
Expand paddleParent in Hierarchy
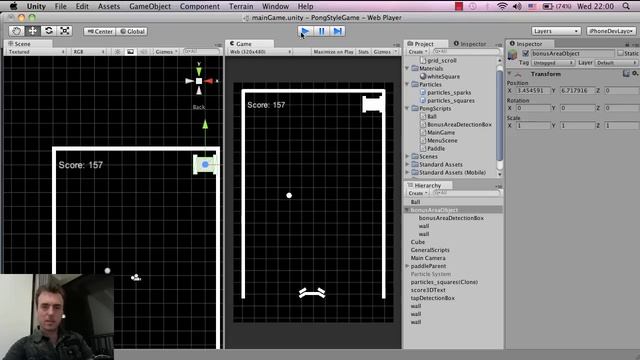407,266
